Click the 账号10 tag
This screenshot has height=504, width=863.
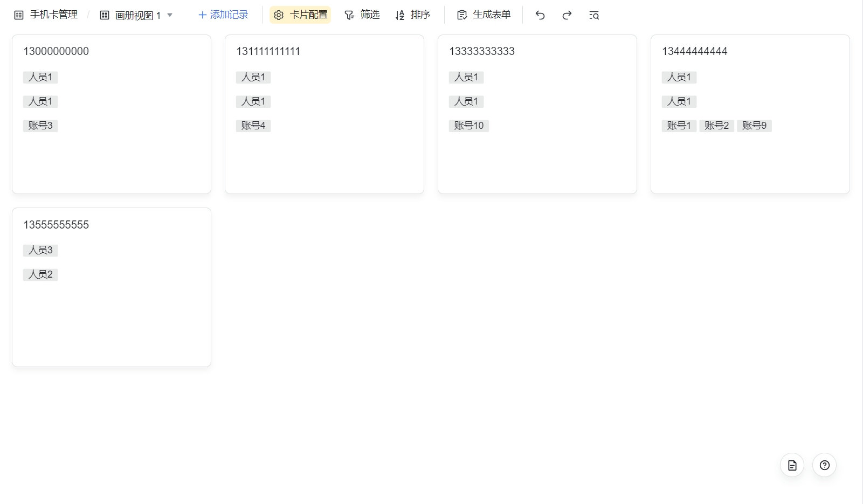click(x=469, y=126)
